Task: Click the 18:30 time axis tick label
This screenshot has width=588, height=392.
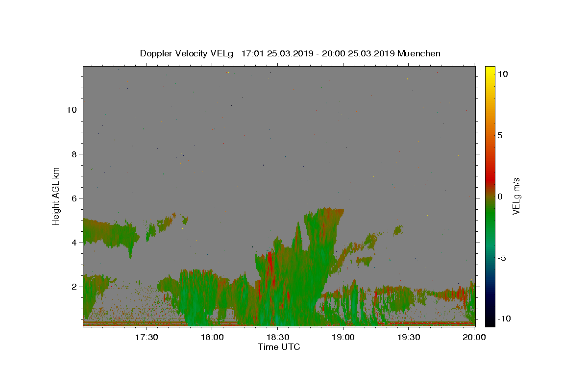Action: tap(278, 337)
